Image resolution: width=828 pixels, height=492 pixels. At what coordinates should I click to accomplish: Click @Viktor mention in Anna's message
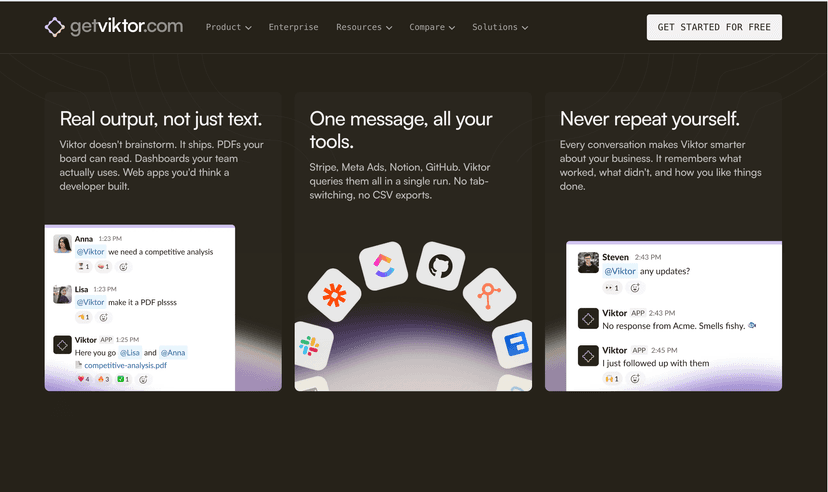click(90, 252)
